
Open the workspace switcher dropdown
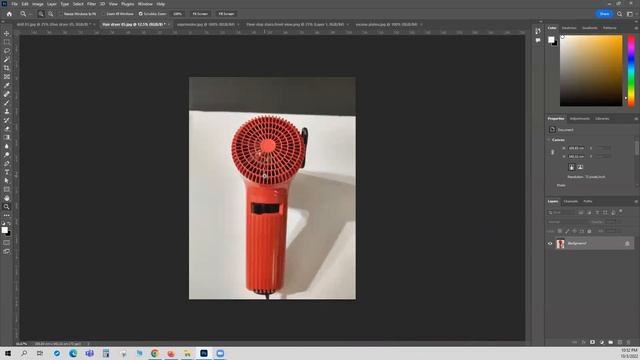click(x=630, y=14)
